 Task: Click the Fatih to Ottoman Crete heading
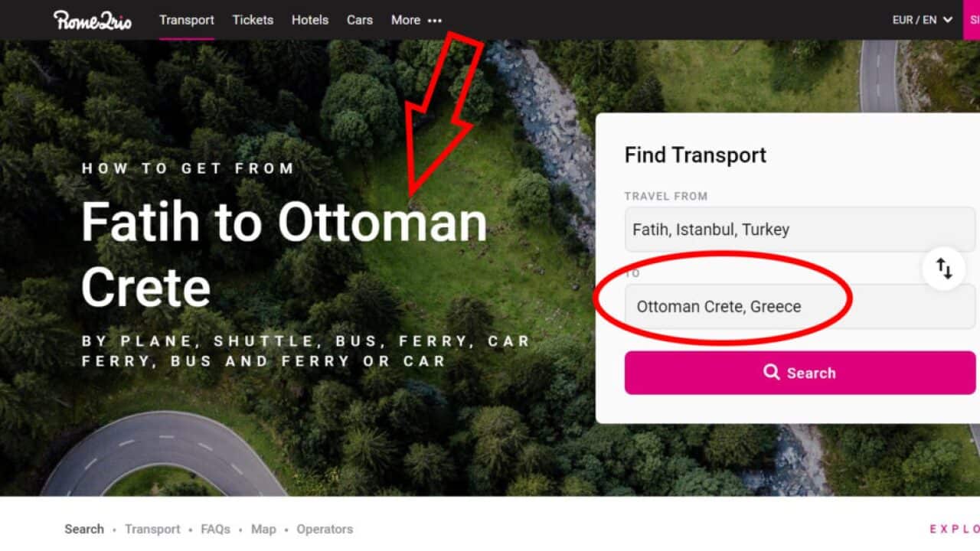tap(284, 254)
